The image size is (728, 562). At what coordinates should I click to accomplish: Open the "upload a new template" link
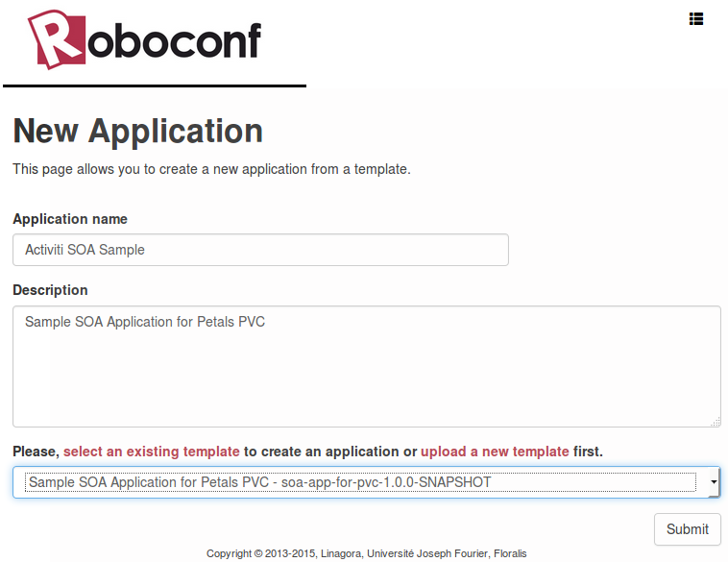click(x=495, y=452)
